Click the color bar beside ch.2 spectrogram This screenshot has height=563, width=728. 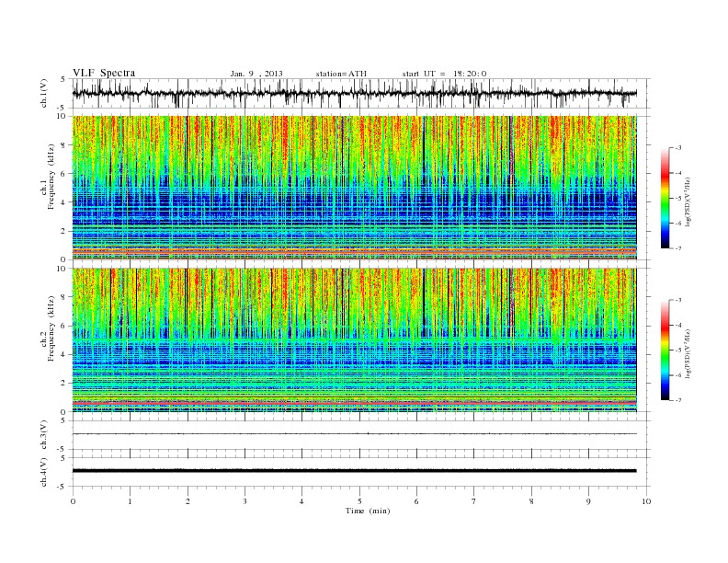665,350
